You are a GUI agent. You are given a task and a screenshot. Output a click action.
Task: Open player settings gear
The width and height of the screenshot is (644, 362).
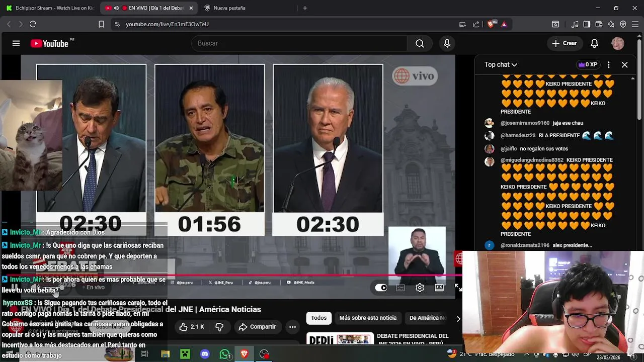pos(420,288)
